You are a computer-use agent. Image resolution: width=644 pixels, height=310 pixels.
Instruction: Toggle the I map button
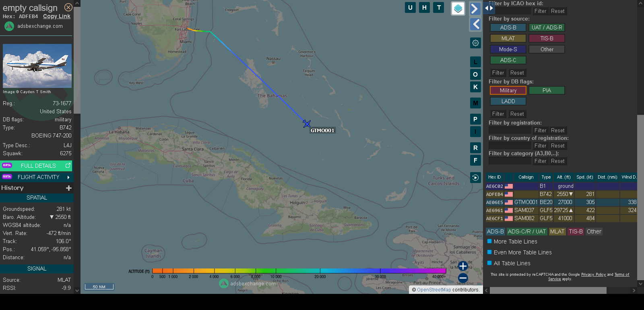(475, 132)
